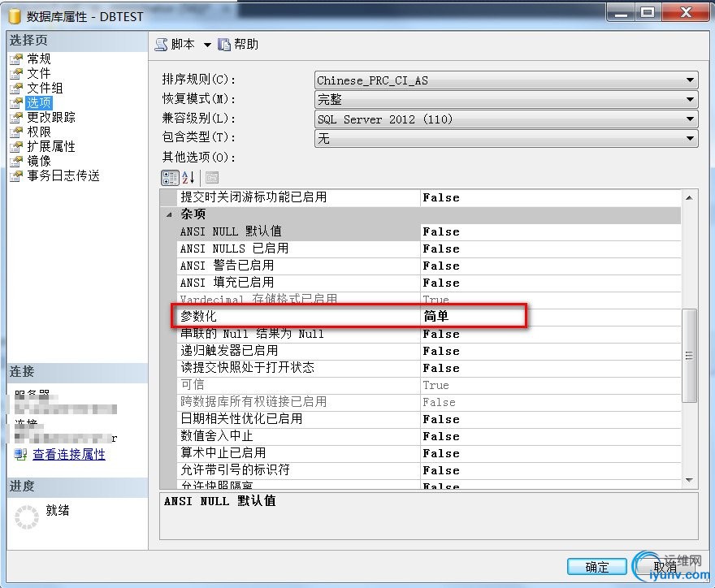The height and width of the screenshot is (588, 715).
Task: Click the connection properties icon
Action: (x=20, y=455)
